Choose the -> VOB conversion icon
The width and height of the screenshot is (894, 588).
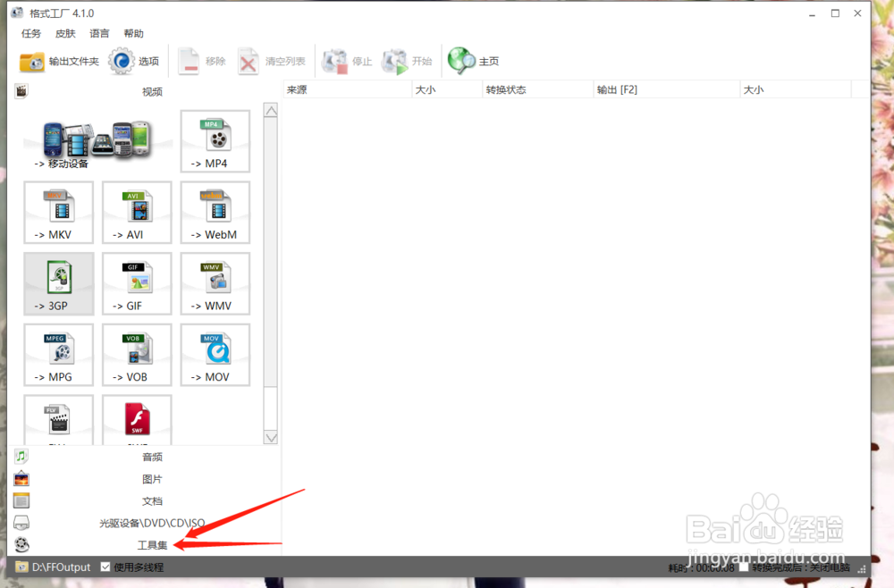click(x=137, y=355)
